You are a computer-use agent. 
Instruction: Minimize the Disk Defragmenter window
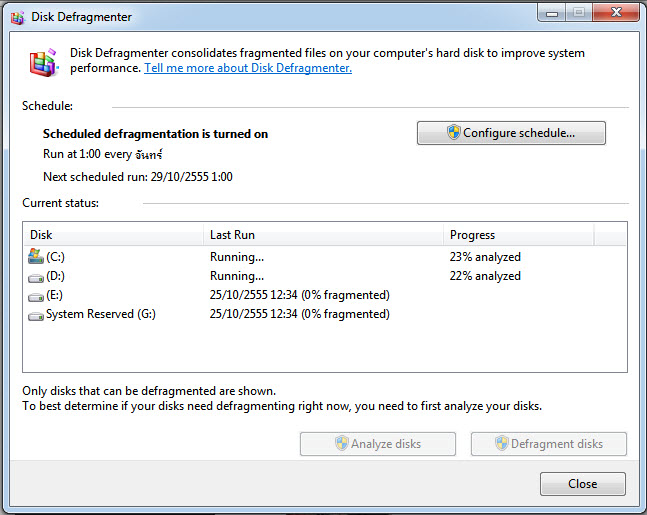[552, 13]
